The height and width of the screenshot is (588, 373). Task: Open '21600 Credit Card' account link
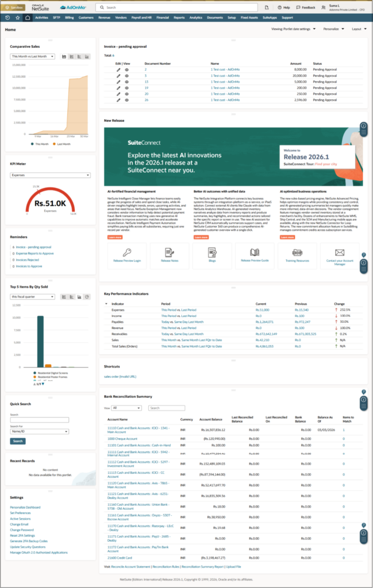pos(120,558)
